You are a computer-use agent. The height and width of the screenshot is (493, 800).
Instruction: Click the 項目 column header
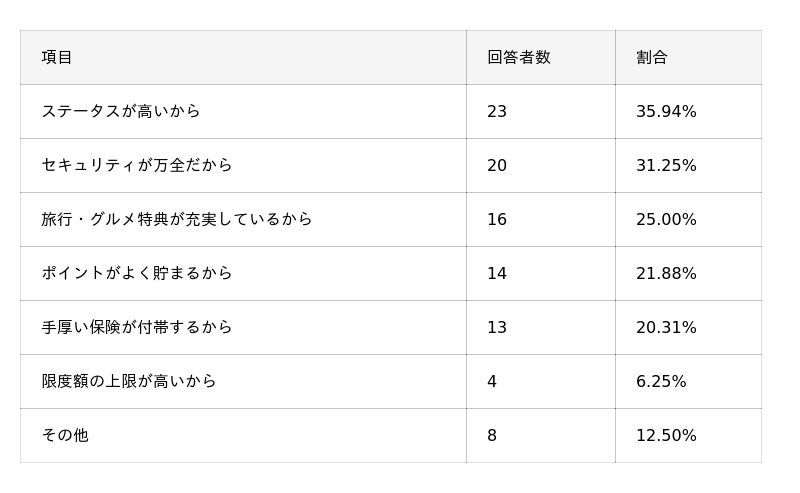pos(57,57)
